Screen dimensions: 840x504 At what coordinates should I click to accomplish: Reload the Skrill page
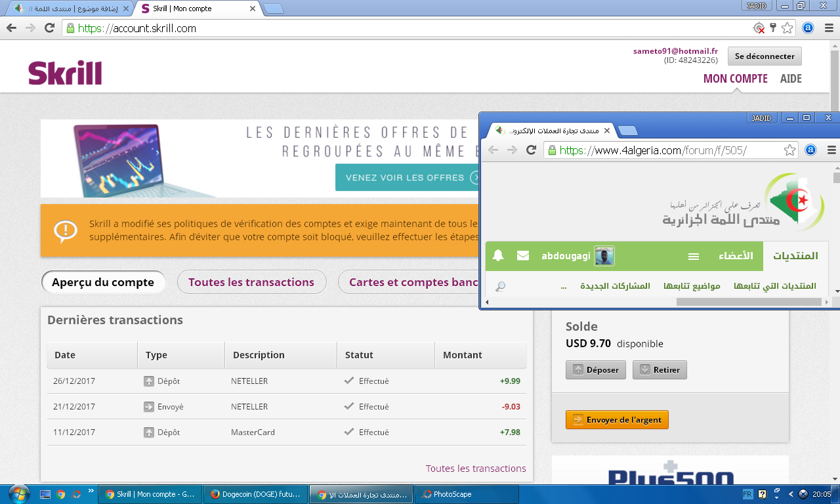click(49, 28)
